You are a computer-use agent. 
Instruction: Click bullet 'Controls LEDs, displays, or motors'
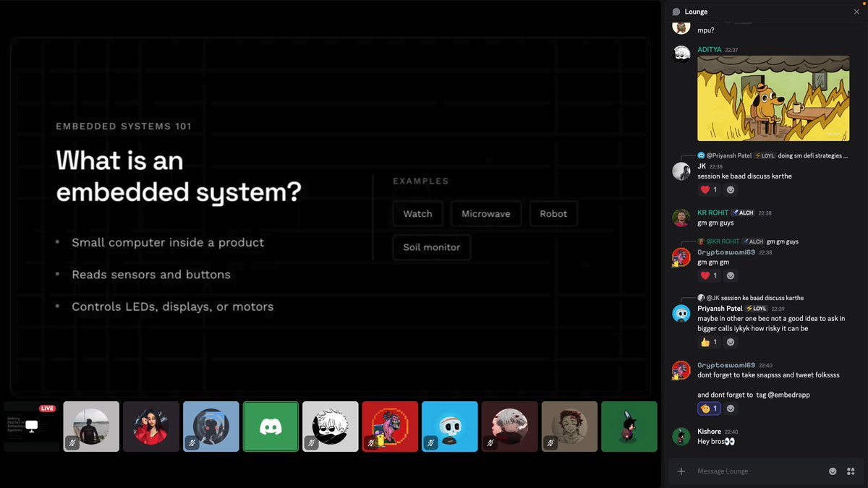[x=173, y=307]
